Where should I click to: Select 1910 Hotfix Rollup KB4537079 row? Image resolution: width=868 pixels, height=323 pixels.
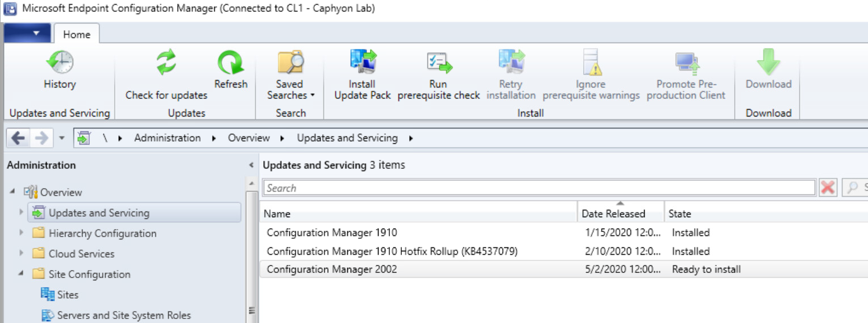[x=563, y=251]
